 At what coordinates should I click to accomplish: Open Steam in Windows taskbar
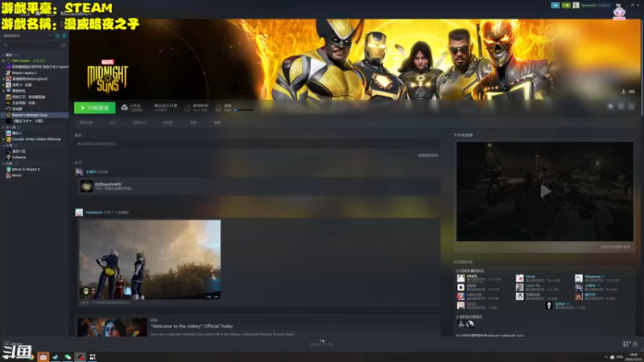tap(56, 356)
